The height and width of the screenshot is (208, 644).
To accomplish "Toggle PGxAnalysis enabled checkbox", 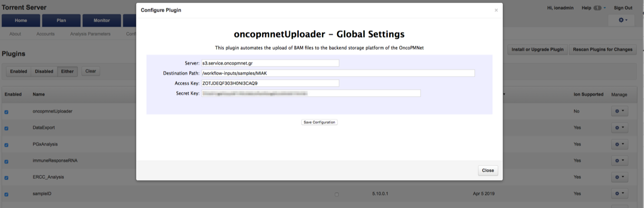I will point(7,145).
